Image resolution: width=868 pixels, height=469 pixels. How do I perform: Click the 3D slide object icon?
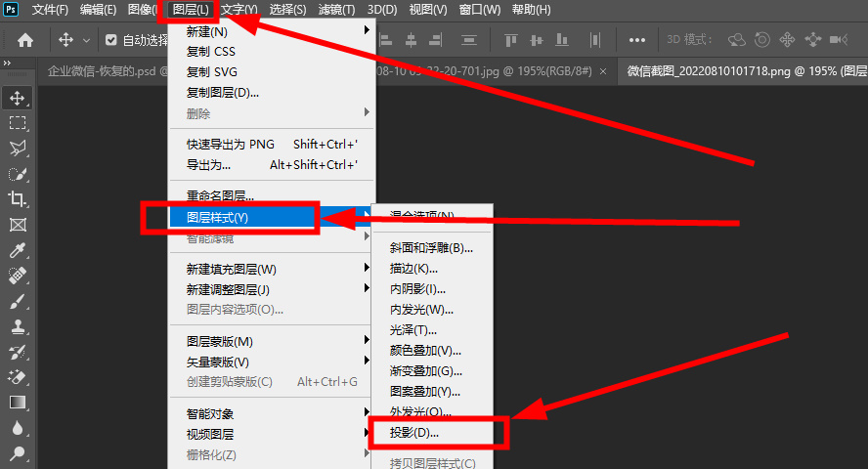[x=812, y=40]
